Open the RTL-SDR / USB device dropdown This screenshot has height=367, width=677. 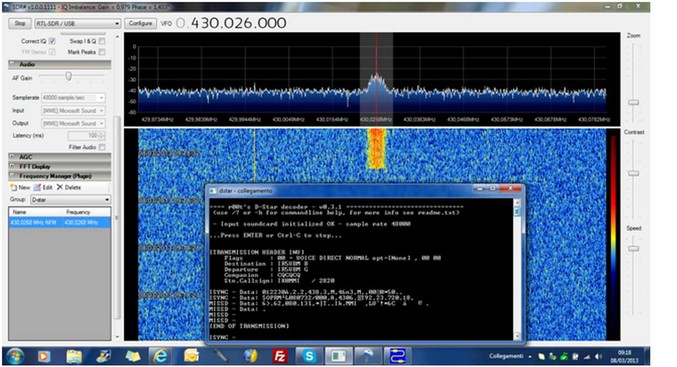click(x=77, y=23)
